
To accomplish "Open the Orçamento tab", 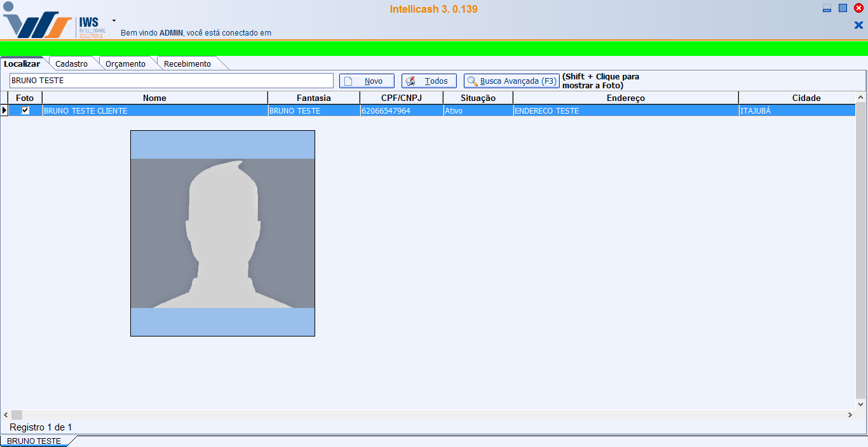I will coord(125,63).
